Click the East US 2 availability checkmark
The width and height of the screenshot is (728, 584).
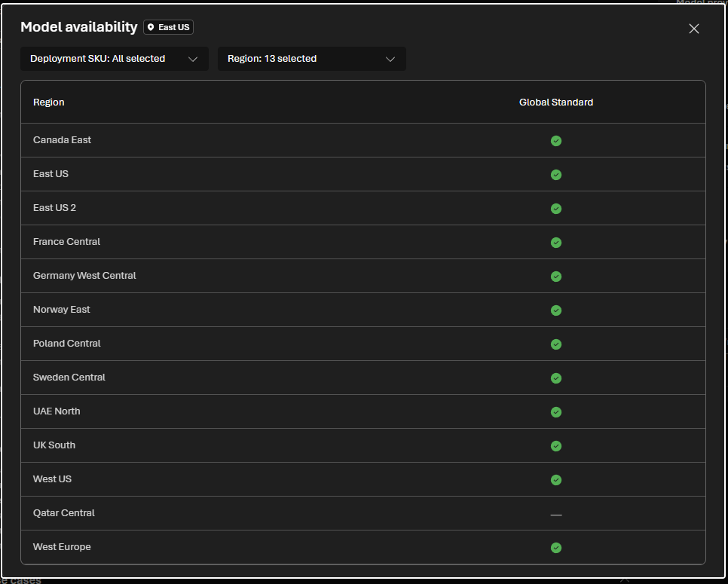coord(555,209)
